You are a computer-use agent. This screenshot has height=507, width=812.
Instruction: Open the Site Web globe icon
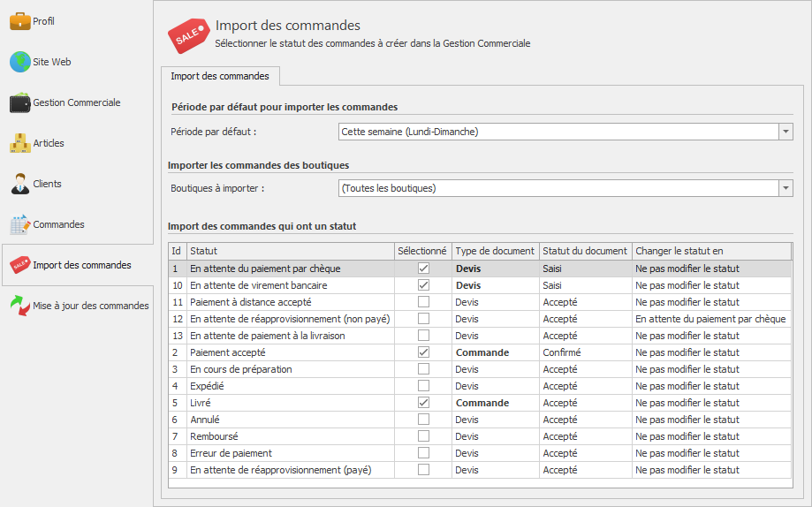[x=19, y=62]
